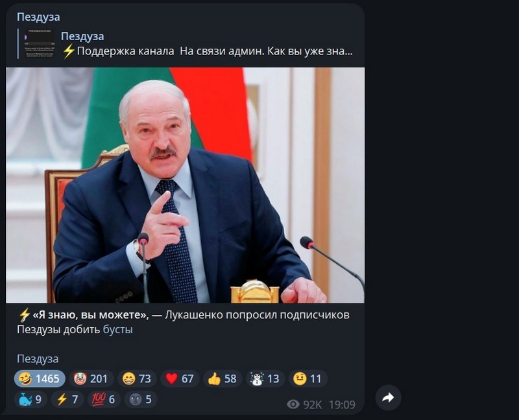React with the red heart showing 67
The image size is (519, 420).
click(180, 379)
